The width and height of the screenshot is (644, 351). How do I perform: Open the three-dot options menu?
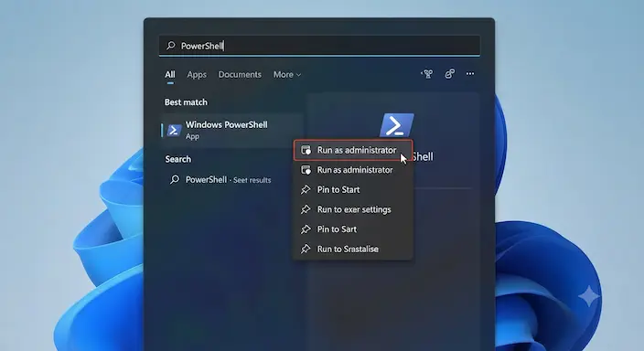[470, 74]
